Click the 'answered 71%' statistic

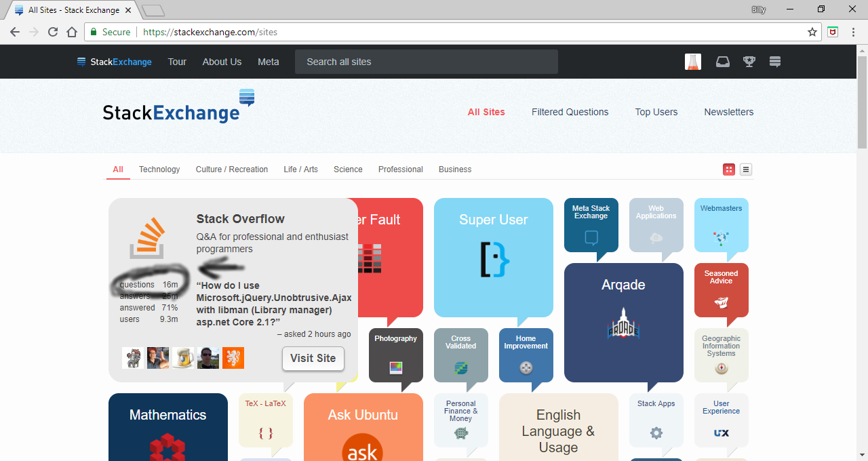pyautogui.click(x=149, y=308)
